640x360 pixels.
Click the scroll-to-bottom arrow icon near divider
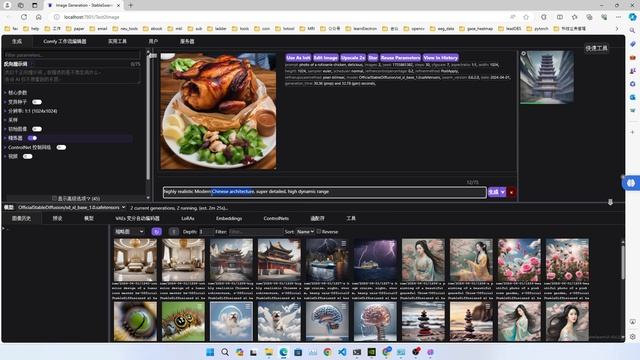pos(610,202)
